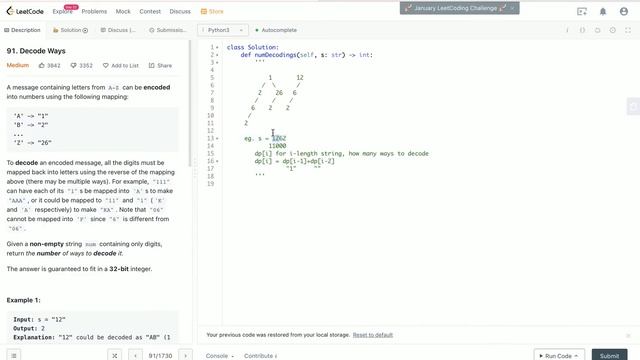Open the user profile avatar
Image resolution: width=640 pixels, height=360 pixels.
(x=624, y=11)
